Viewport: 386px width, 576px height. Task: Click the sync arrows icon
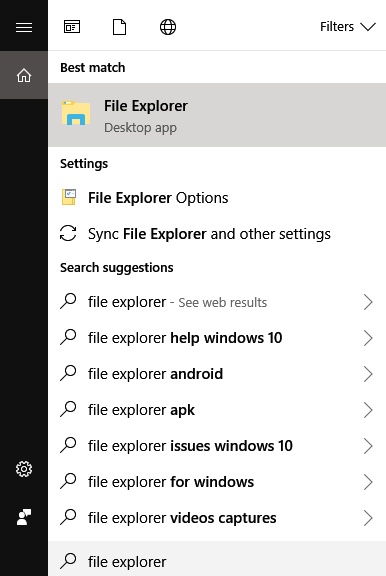(68, 233)
